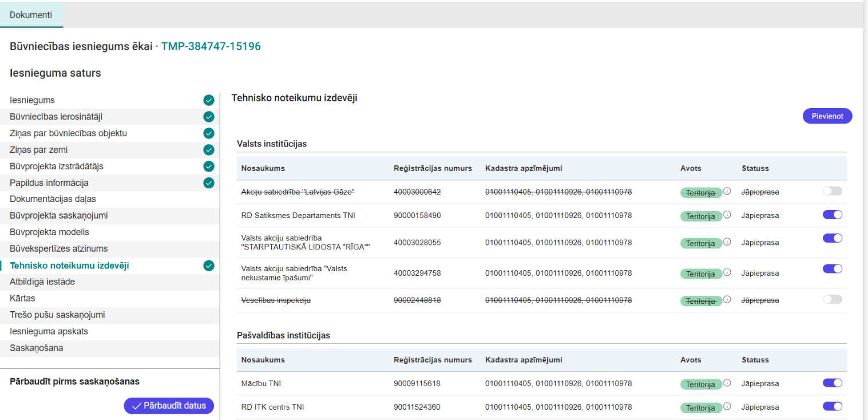Turn off Mācību TNI toggle

[832, 383]
